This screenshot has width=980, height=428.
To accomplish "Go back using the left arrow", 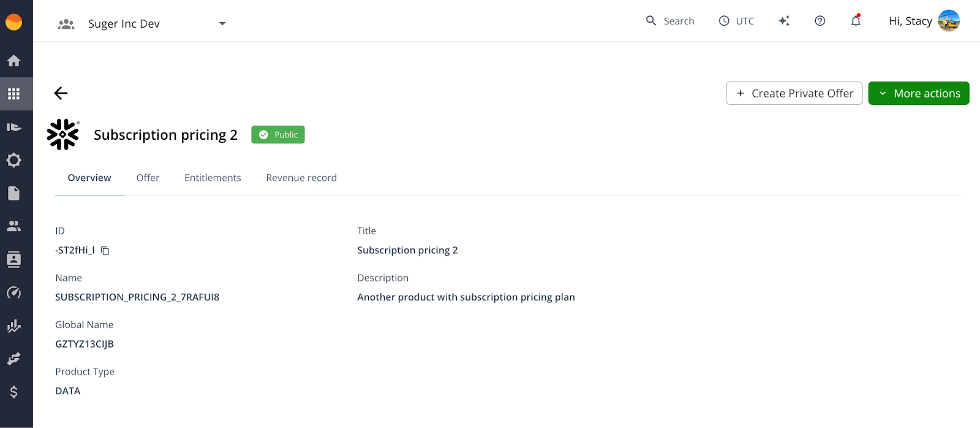I will click(61, 93).
